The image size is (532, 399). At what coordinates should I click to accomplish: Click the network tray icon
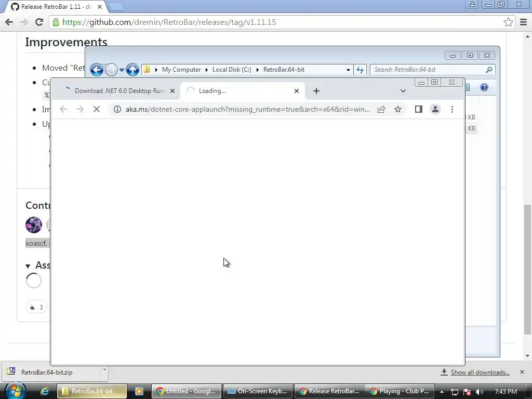pos(455,392)
